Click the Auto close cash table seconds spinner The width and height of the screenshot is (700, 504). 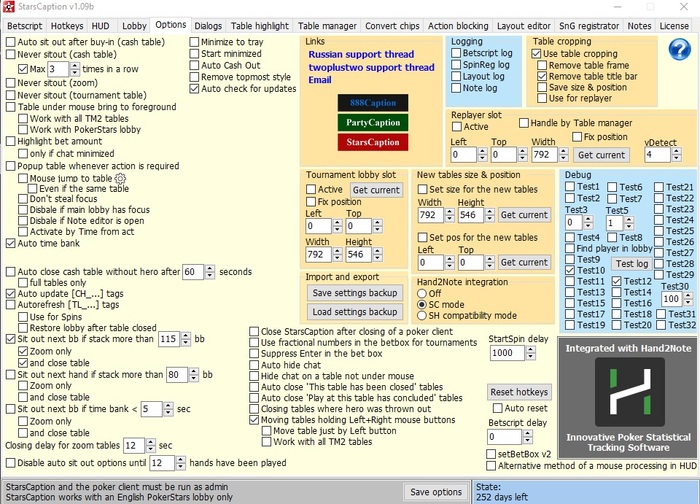tap(210, 272)
